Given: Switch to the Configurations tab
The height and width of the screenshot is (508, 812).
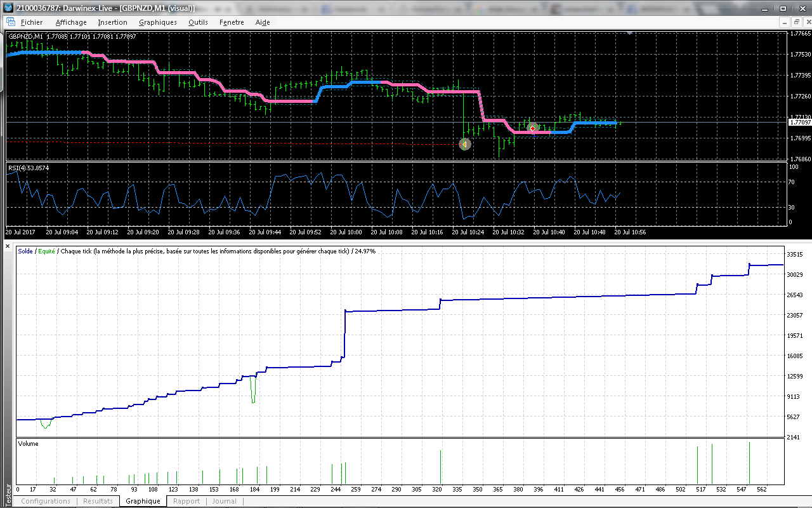Looking at the screenshot, I should point(46,501).
